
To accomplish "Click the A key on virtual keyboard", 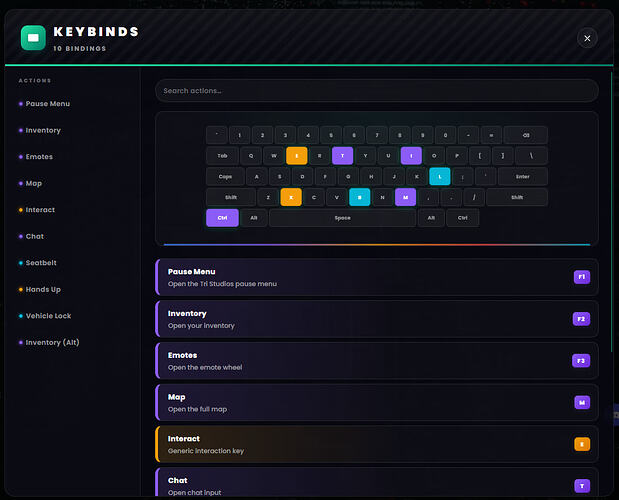I will tap(257, 176).
